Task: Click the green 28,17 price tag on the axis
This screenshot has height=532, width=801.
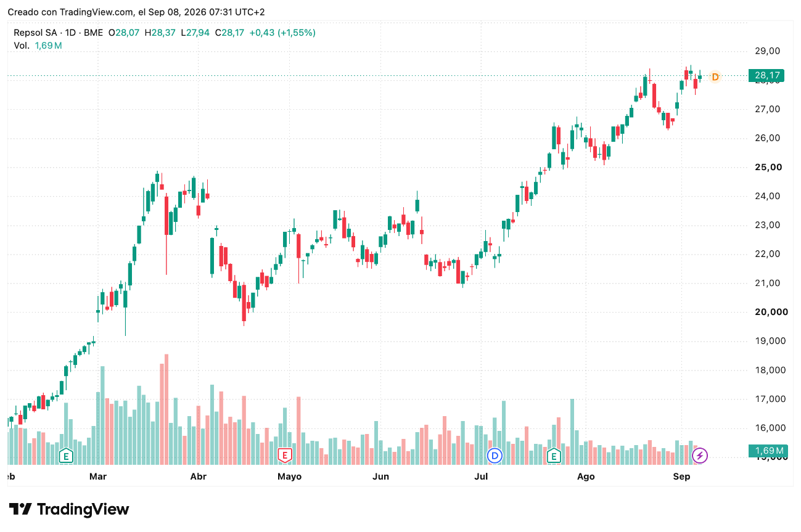Action: pyautogui.click(x=768, y=76)
